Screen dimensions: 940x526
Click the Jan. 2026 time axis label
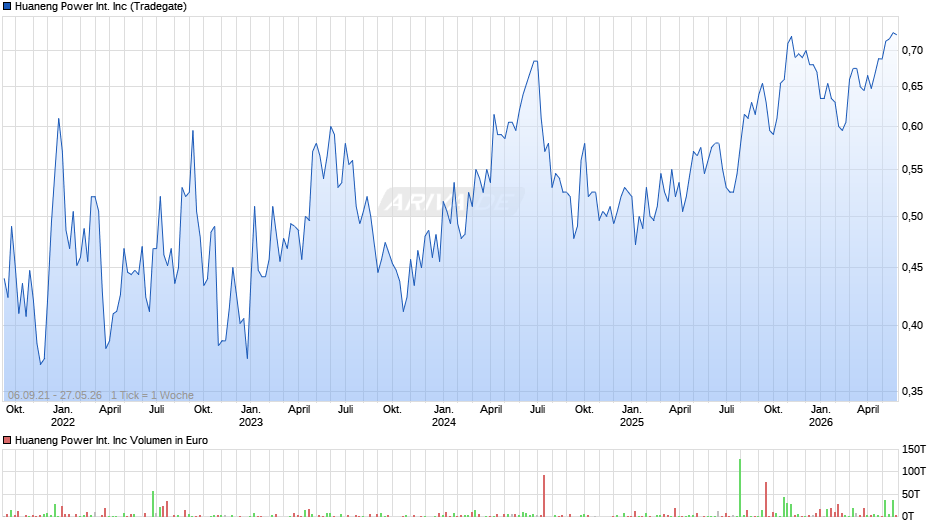[x=821, y=416]
